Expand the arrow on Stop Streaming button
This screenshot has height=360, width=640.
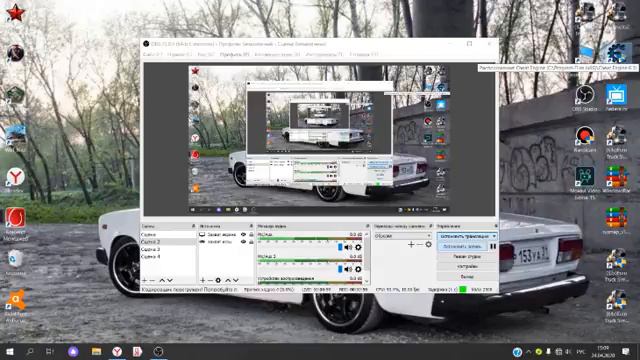point(494,236)
